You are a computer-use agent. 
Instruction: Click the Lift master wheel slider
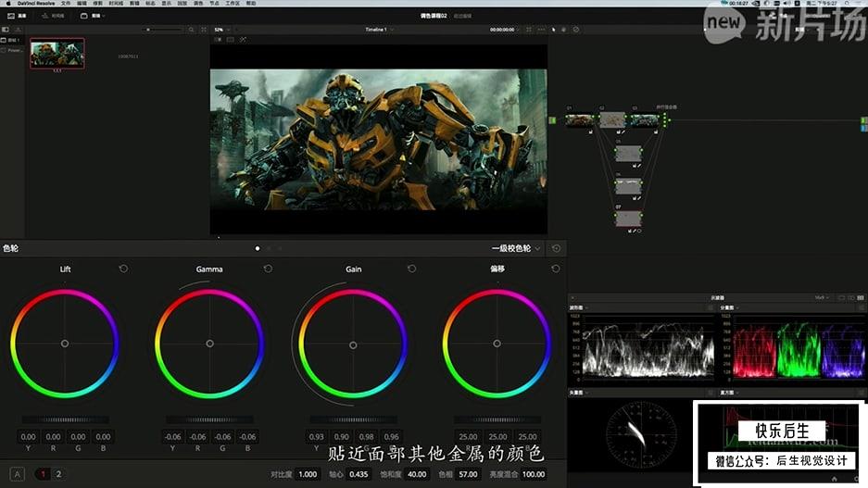point(66,420)
